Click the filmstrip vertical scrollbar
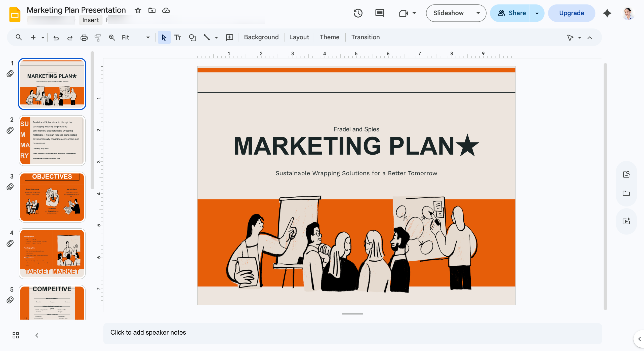Image resolution: width=644 pixels, height=351 pixels. point(92,120)
